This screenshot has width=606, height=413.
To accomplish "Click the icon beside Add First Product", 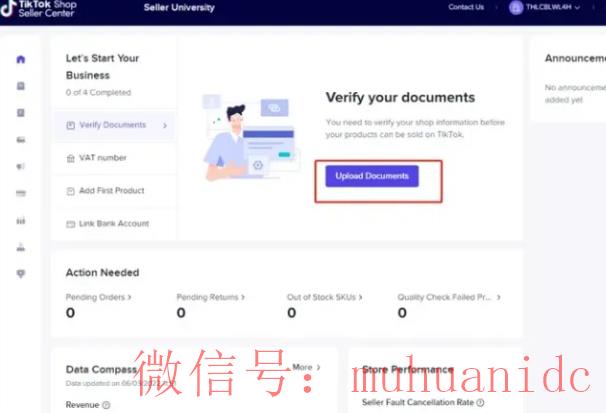I will pos(70,191).
